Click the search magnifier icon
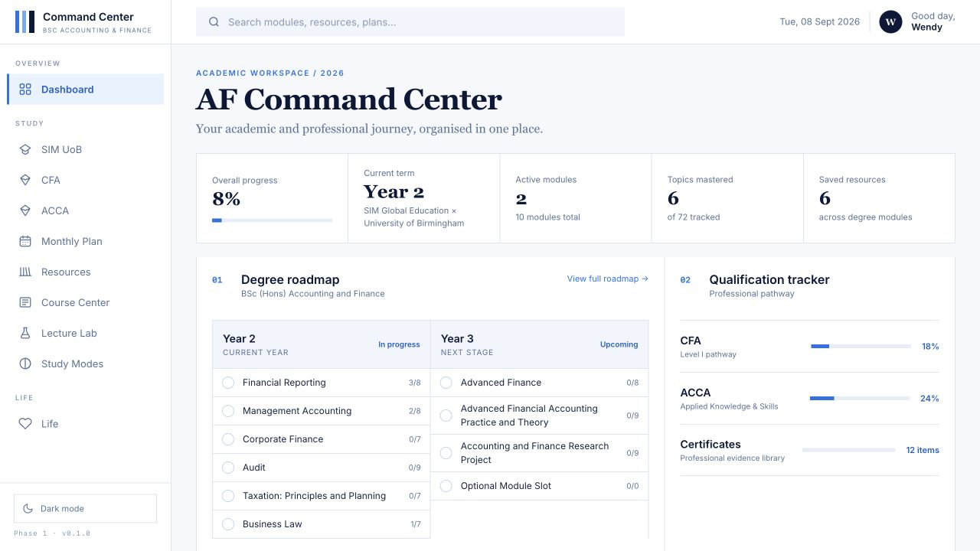Screen dimensions: 980x551 (214, 22)
